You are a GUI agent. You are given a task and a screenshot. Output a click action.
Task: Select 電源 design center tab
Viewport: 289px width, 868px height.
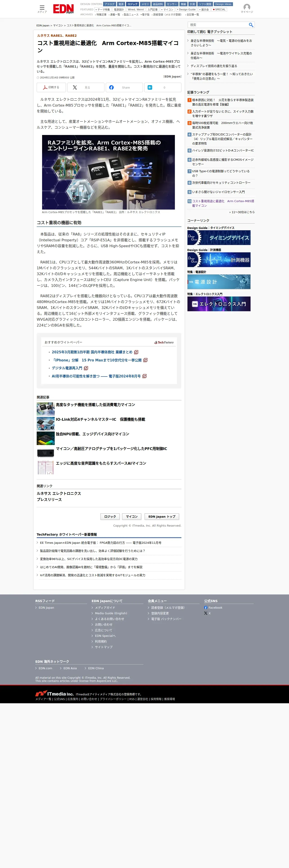tap(121, 4)
